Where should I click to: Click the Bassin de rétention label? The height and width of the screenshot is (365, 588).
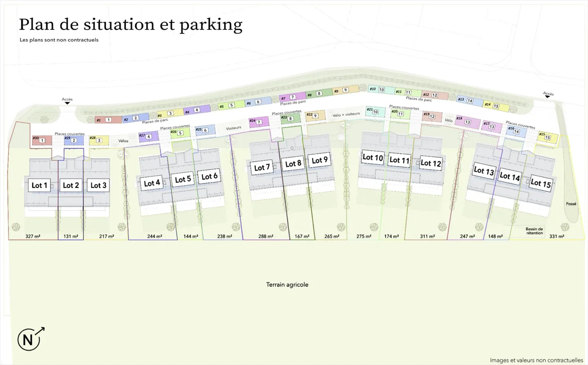[x=534, y=231]
